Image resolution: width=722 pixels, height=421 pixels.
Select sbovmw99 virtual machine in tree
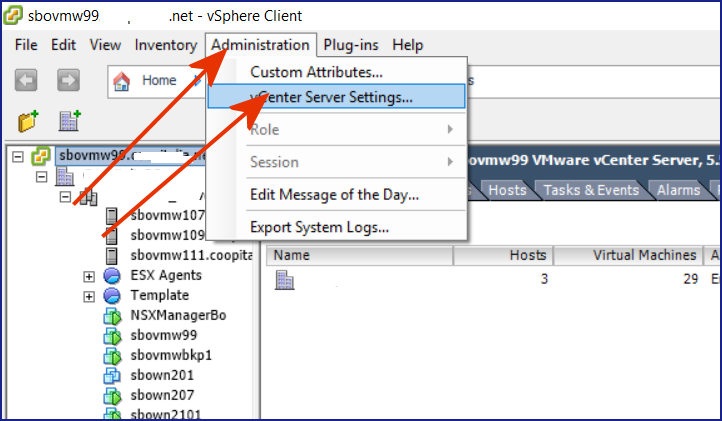[x=163, y=335]
